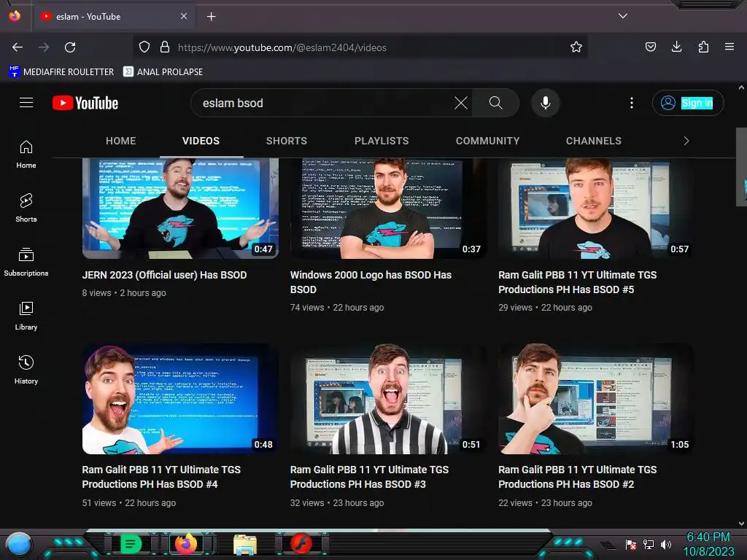
Task: Open YouTube settings three-dot menu
Action: [632, 103]
